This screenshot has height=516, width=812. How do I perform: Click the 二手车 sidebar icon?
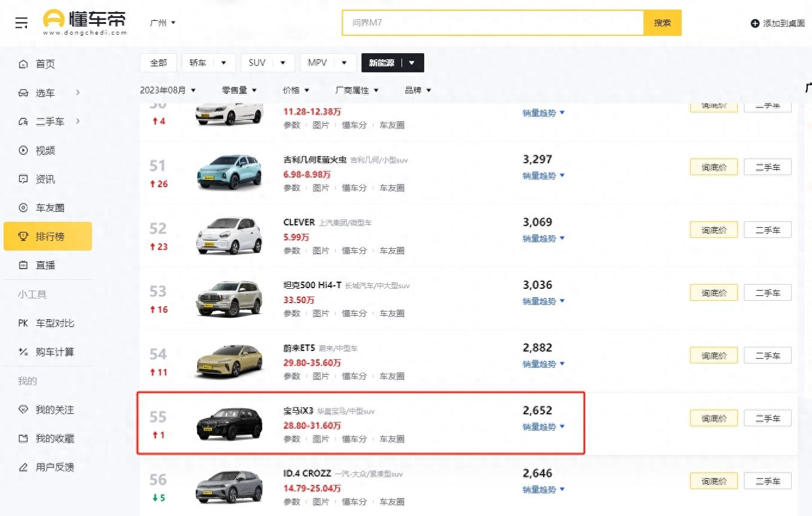click(x=23, y=121)
